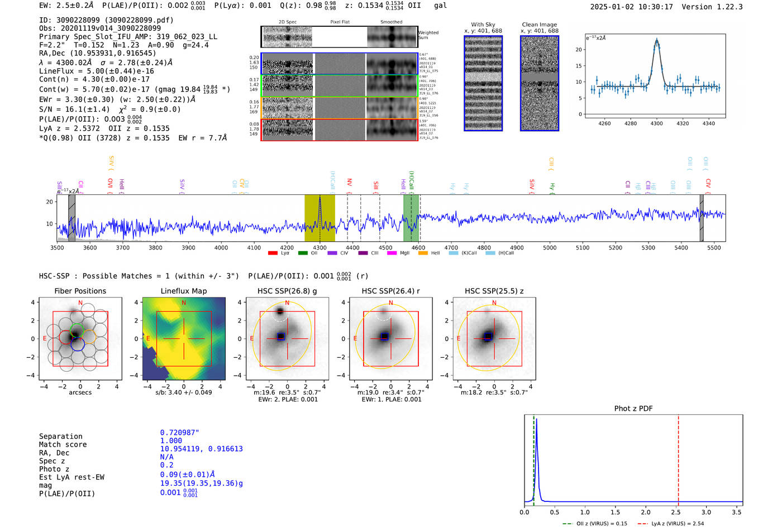Click the 's/b: 3.40 +/- 0.049' caption

pyautogui.click(x=184, y=392)
